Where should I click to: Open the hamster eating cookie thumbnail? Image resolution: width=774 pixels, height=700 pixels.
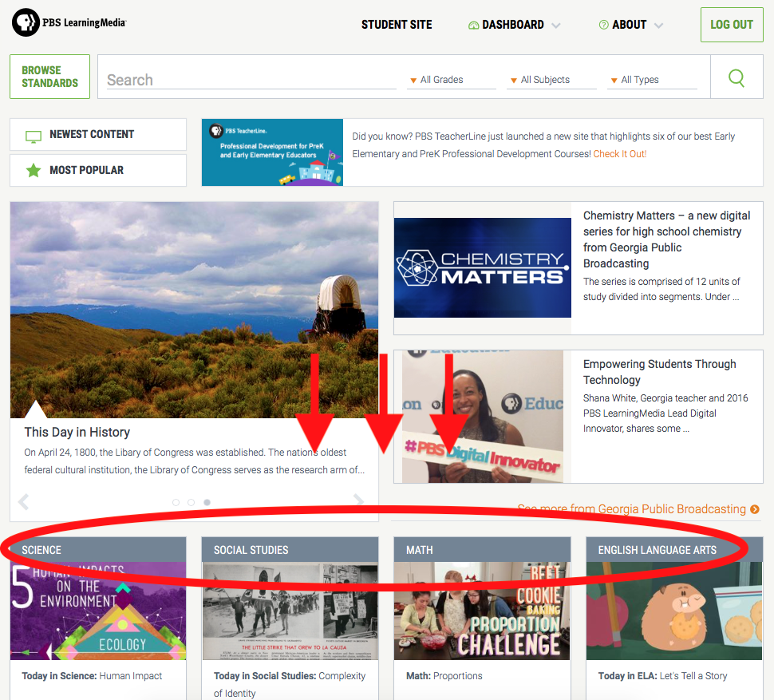[x=674, y=611]
